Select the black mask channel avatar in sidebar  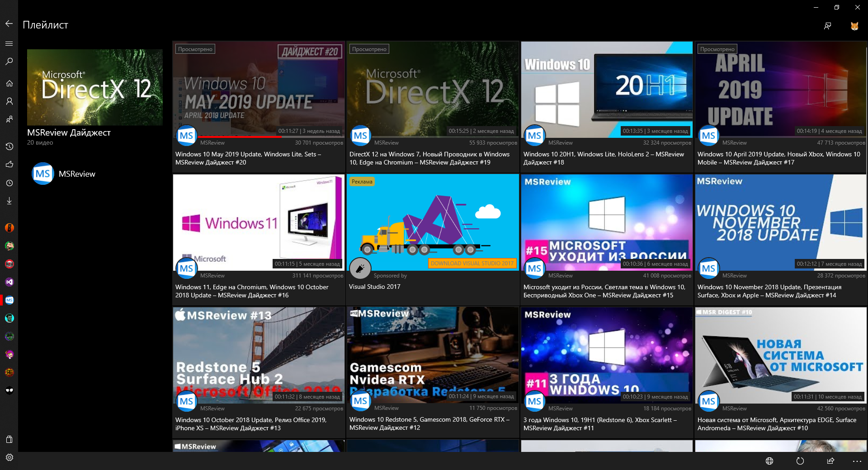coord(9,390)
